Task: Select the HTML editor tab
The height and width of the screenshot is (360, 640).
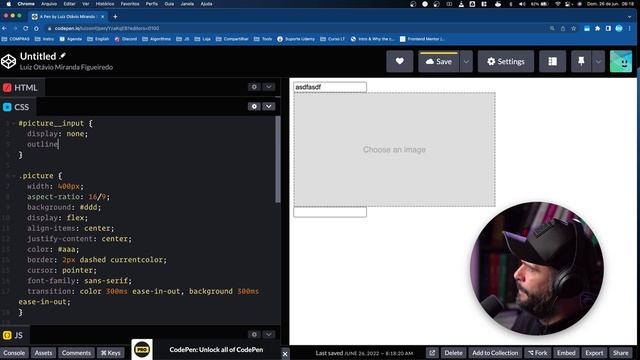Action: point(21,88)
